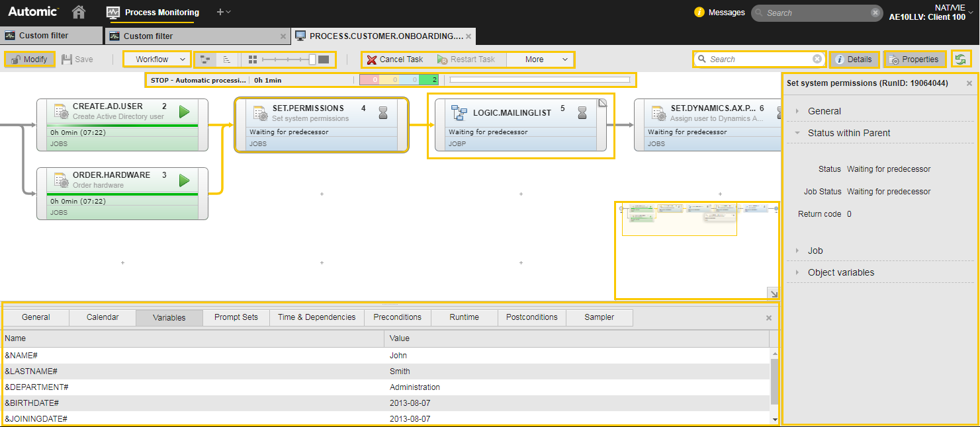
Task: Switch to list view icon
Action: click(x=227, y=59)
